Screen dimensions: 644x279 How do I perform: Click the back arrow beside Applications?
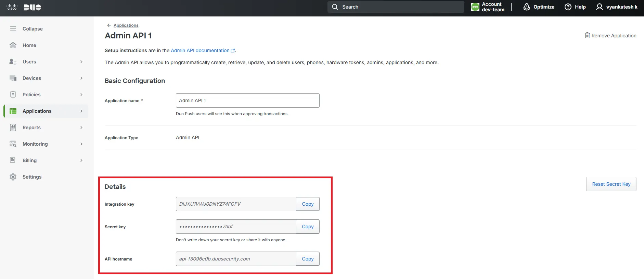[x=109, y=25]
